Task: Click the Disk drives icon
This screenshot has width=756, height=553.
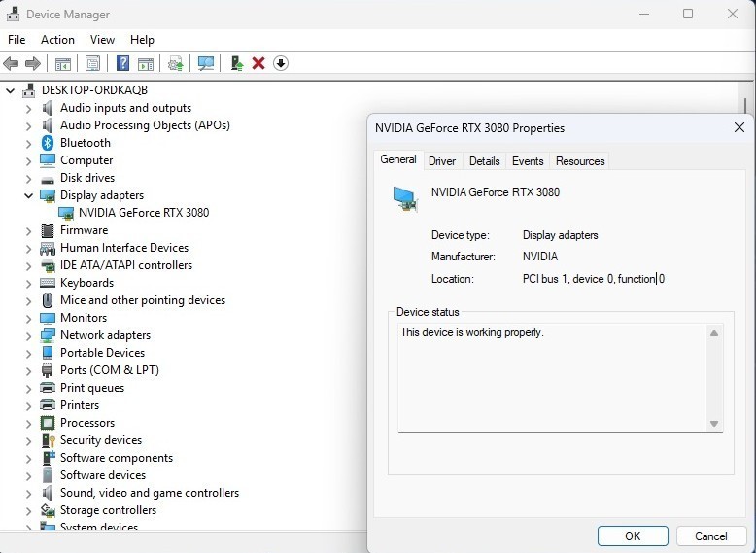Action: point(48,180)
